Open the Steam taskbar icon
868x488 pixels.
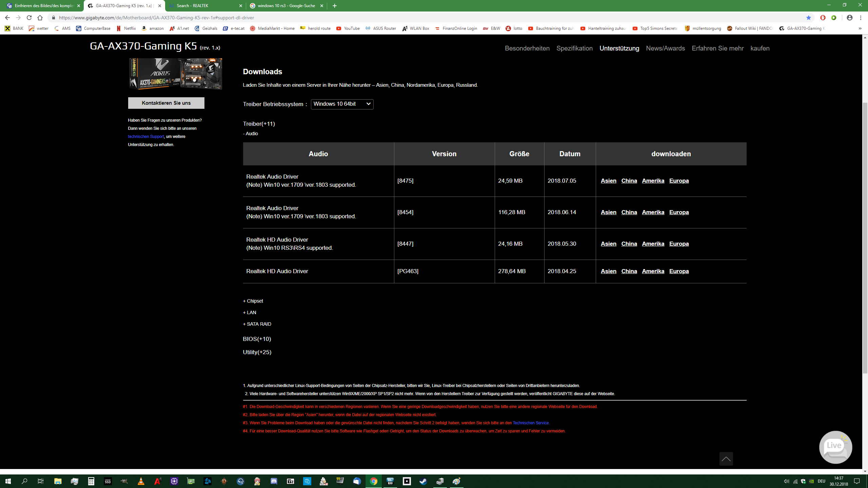(x=423, y=481)
